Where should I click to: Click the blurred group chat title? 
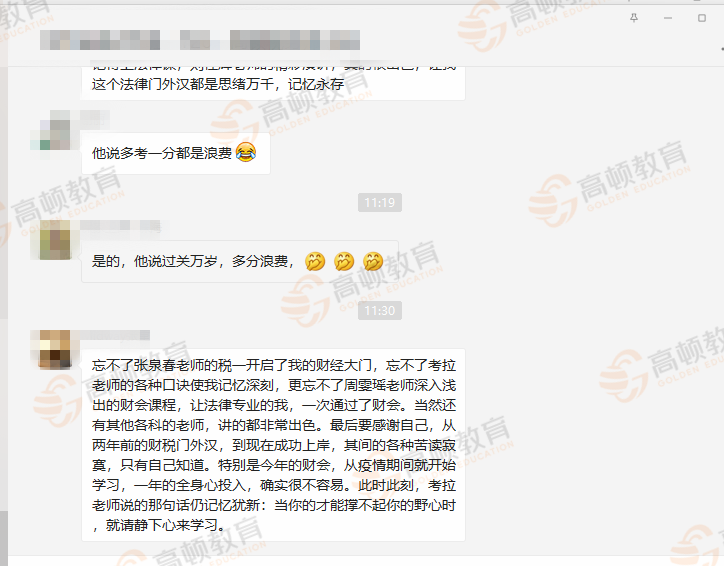(200, 40)
